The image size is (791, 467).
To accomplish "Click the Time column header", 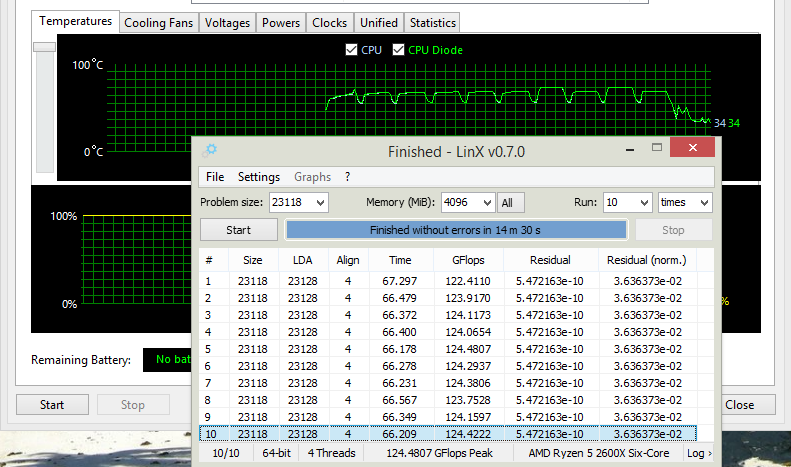I will click(x=400, y=260).
